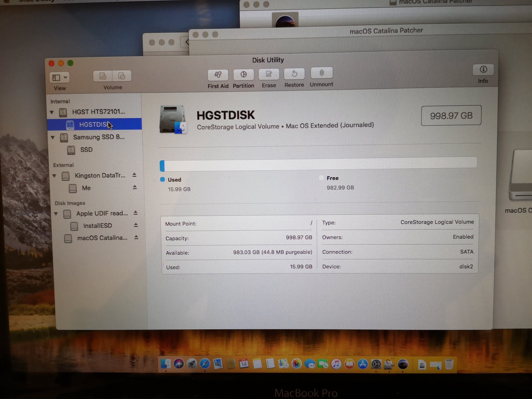Click the HGSTDISK hard drive icon

click(173, 119)
